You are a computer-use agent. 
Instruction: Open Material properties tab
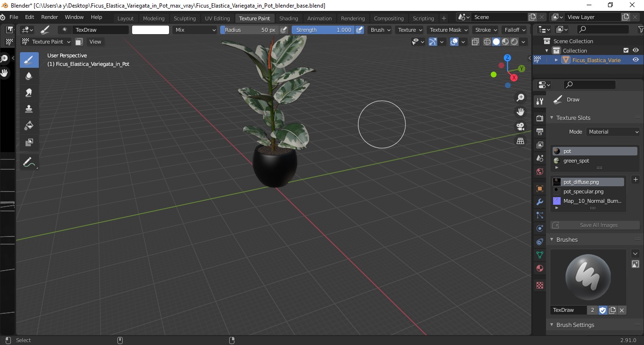[539, 268]
